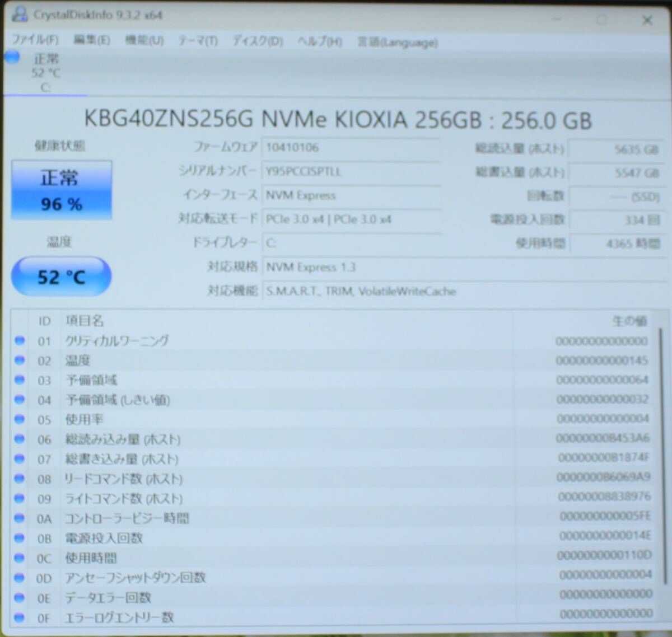Select the リードコマンド数 (ホスト) attribute name

pos(124,479)
